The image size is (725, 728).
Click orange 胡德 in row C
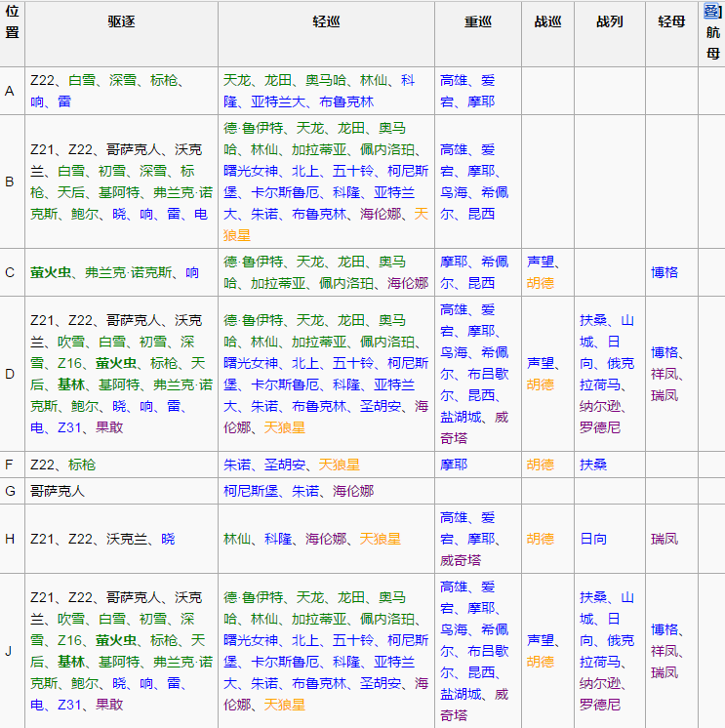(x=541, y=283)
